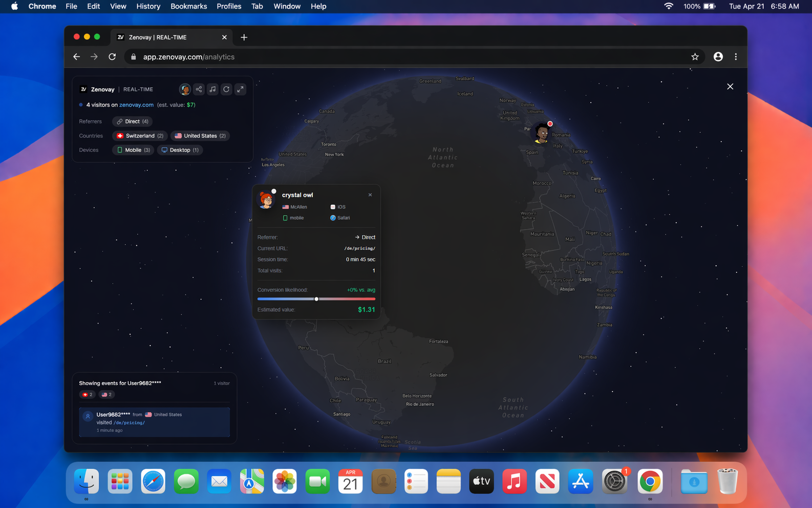Open Finder from the Dock

point(87,481)
